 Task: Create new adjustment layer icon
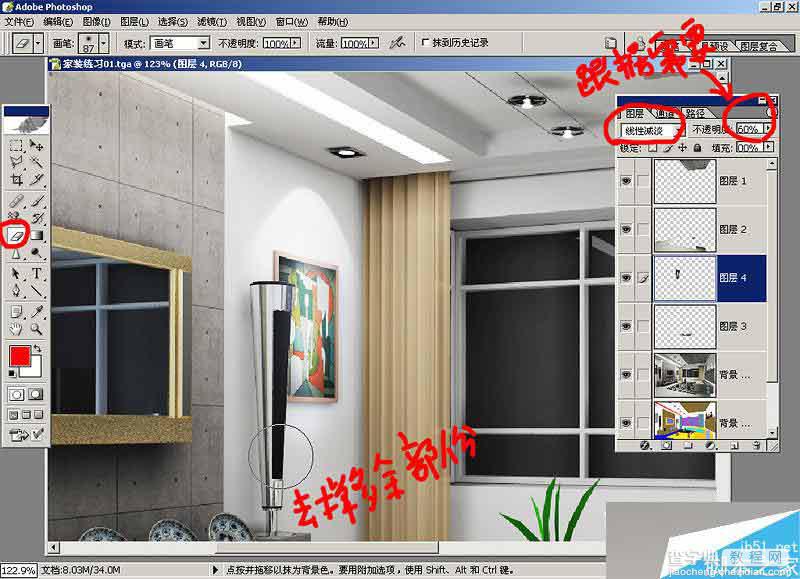coord(710,445)
